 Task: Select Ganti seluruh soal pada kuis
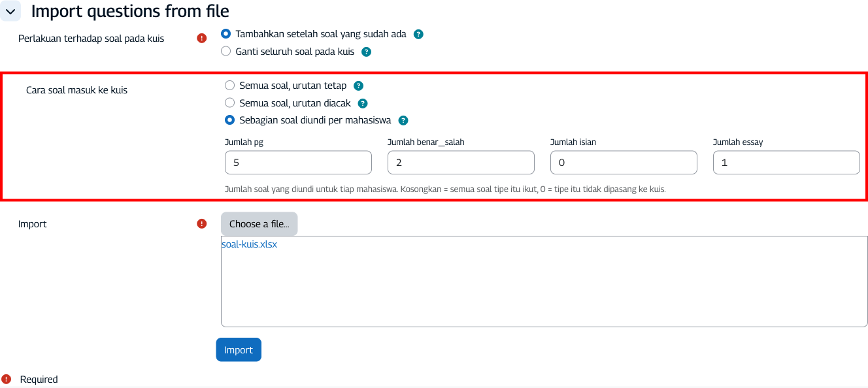(x=226, y=51)
